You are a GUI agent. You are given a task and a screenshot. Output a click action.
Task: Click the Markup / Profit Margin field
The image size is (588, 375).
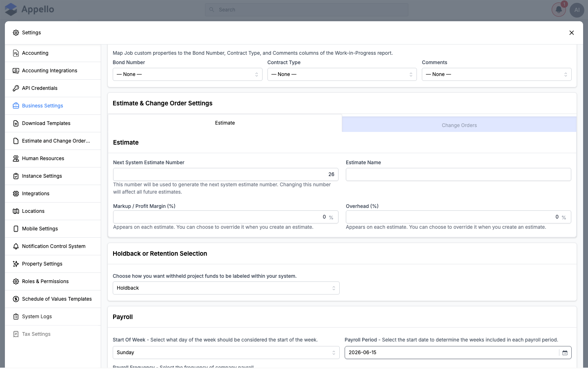(x=226, y=217)
